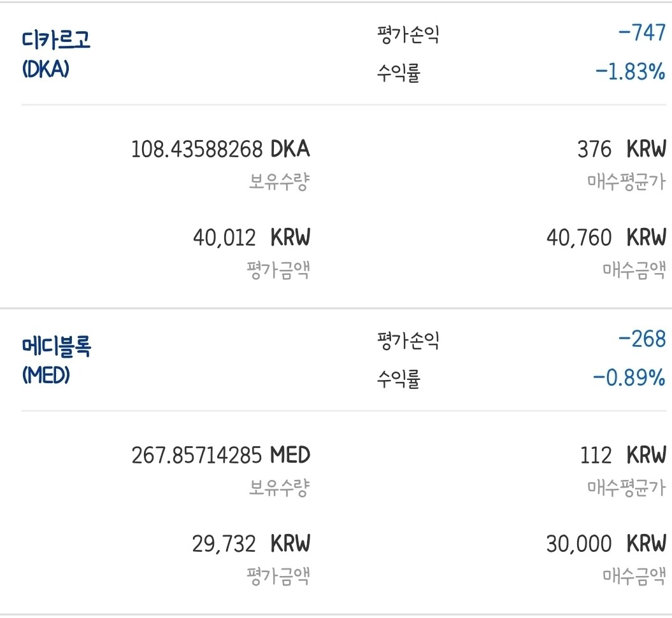Click the 112 KRW average buy price

pos(622,455)
